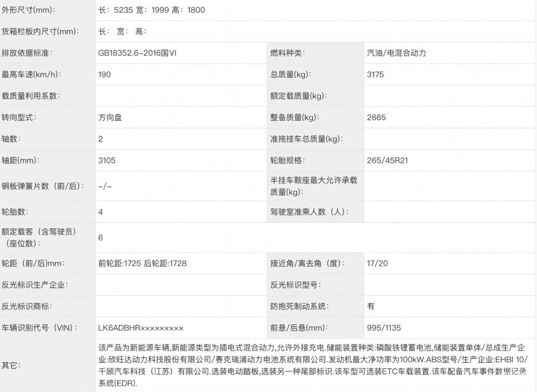Select the approach/departure angle value 17/20
537x392 pixels.
(377, 263)
